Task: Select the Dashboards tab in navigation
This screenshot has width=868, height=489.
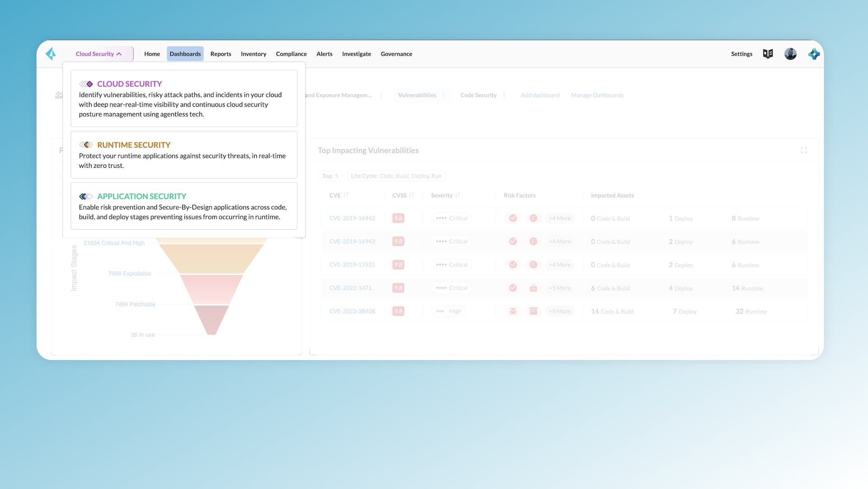Action: (185, 54)
